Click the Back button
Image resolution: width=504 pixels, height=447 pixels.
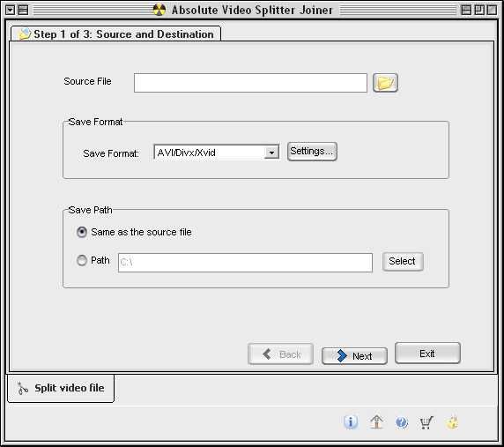[x=280, y=354]
